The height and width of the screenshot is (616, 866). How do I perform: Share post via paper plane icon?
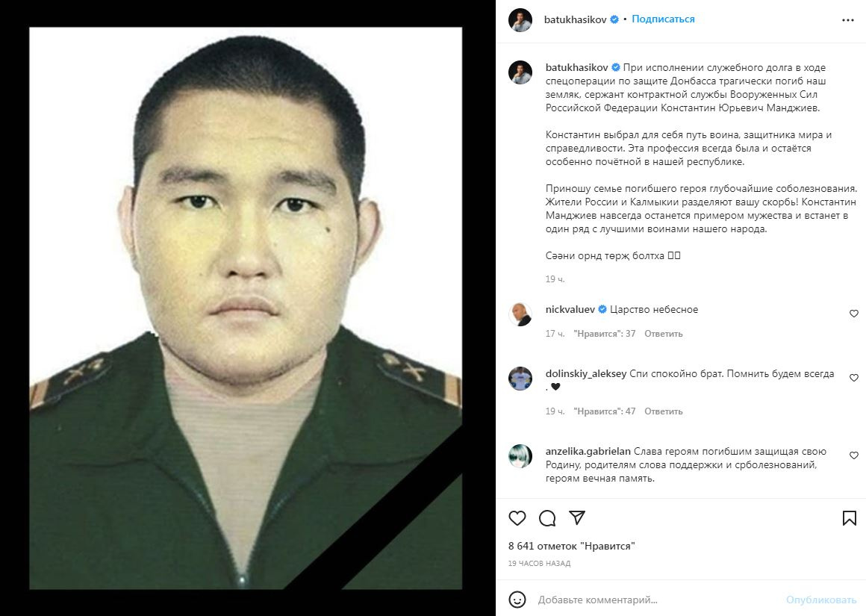coord(577,517)
